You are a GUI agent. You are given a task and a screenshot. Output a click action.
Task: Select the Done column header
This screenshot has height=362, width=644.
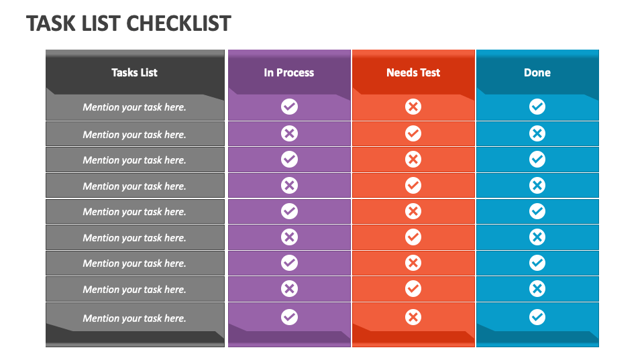pos(537,72)
